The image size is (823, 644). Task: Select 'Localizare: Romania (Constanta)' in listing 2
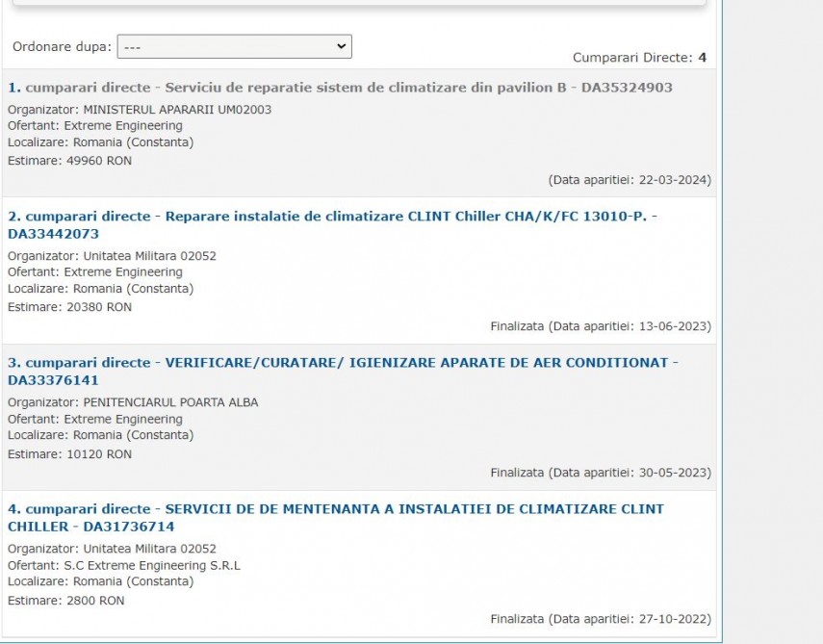click(101, 289)
